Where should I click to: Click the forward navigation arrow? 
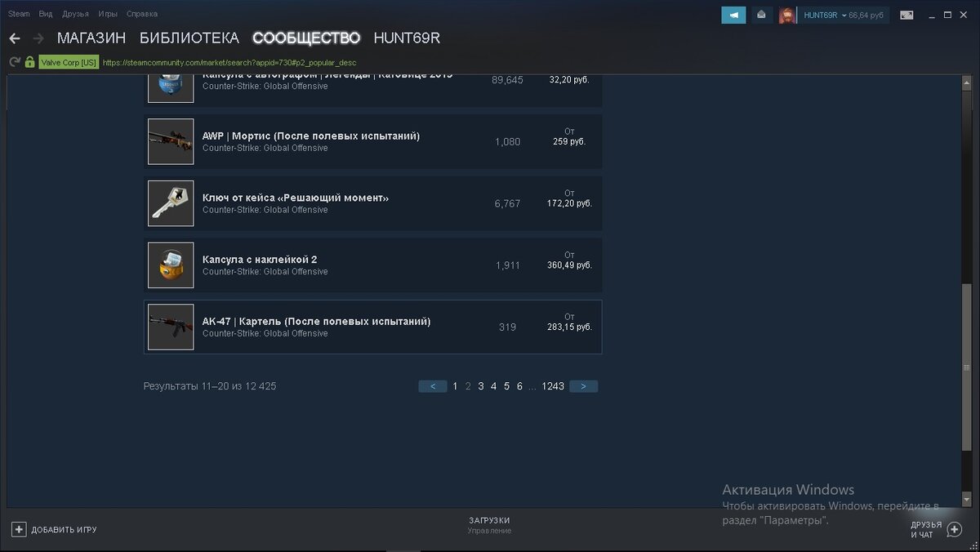[38, 38]
